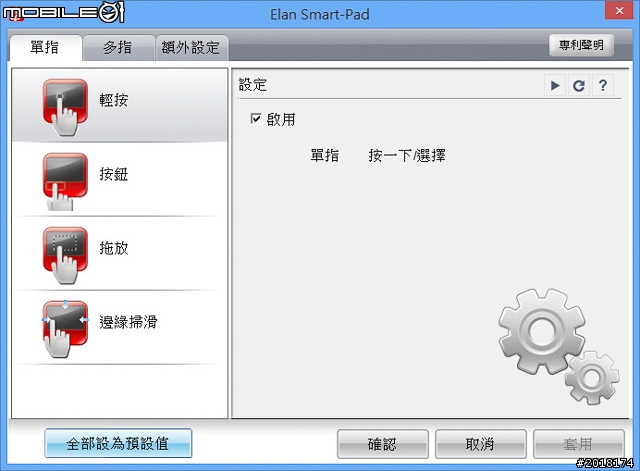640x471 pixels.
Task: Click the 按鈕 label in list
Action: [114, 174]
